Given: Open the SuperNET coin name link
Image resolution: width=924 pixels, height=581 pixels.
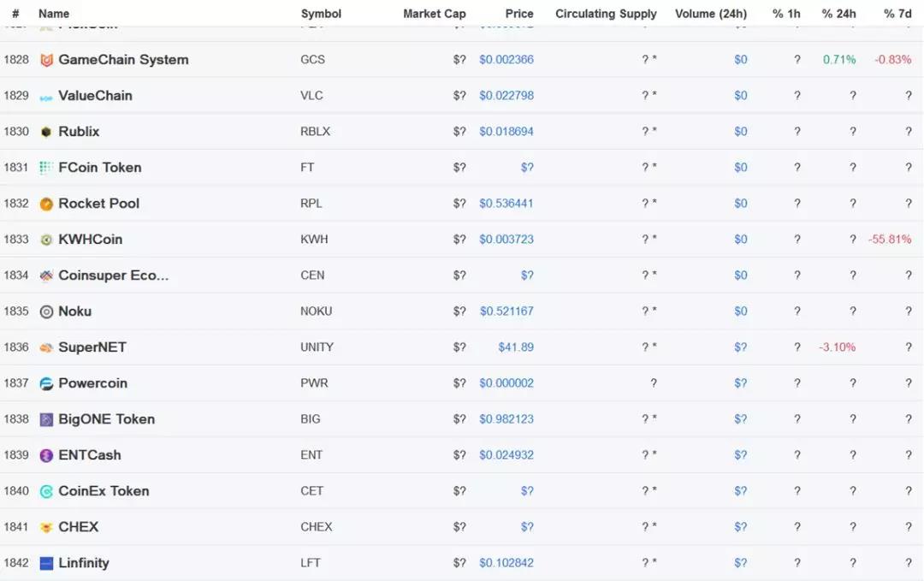Looking at the screenshot, I should (x=92, y=347).
